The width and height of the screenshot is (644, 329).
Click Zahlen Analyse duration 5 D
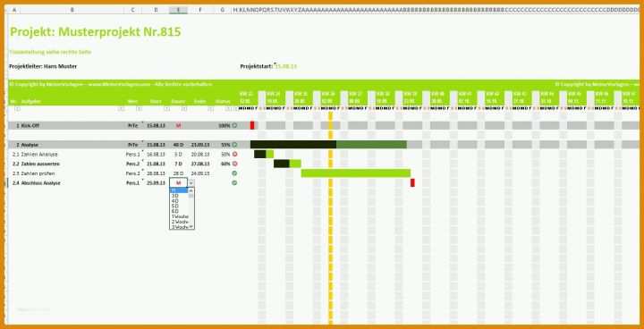pyautogui.click(x=178, y=155)
